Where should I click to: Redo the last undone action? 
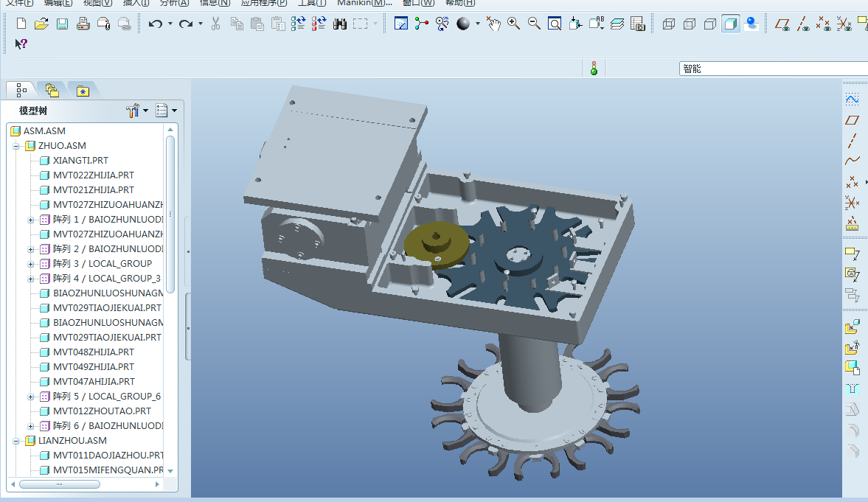[x=186, y=24]
